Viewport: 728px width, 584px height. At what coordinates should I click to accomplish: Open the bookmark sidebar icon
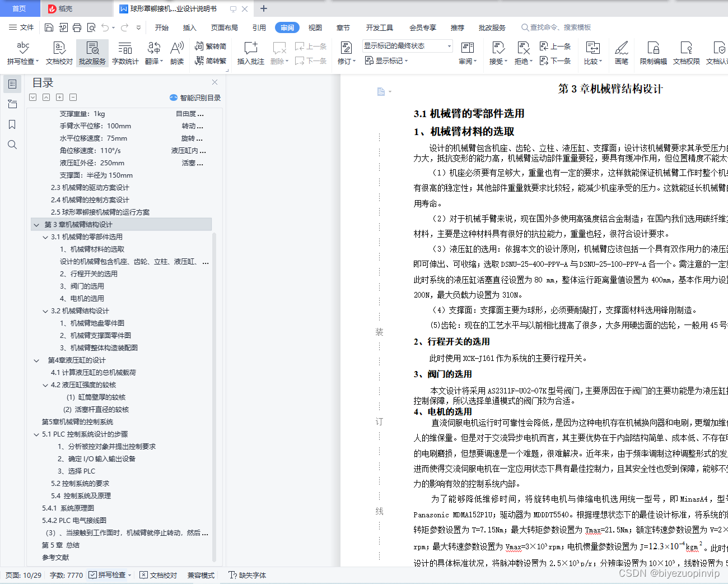tap(12, 124)
